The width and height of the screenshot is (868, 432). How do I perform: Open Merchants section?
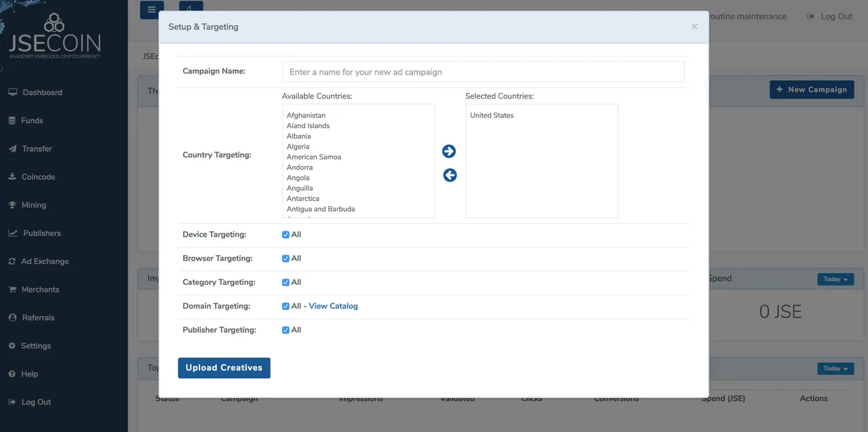(41, 290)
